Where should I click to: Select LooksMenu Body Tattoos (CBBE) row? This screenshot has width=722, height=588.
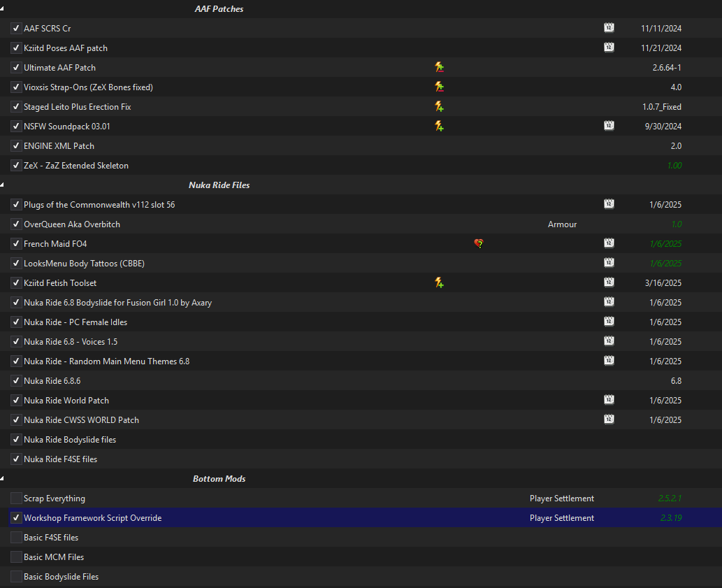click(361, 264)
